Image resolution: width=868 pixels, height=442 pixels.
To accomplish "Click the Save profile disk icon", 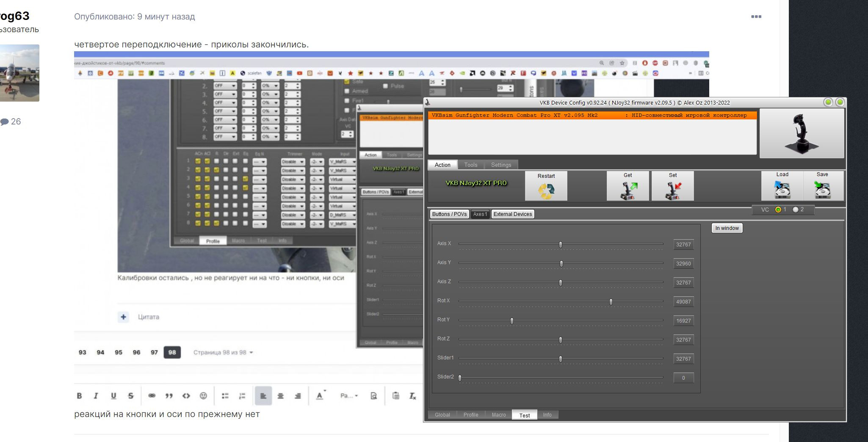I will coord(822,189).
